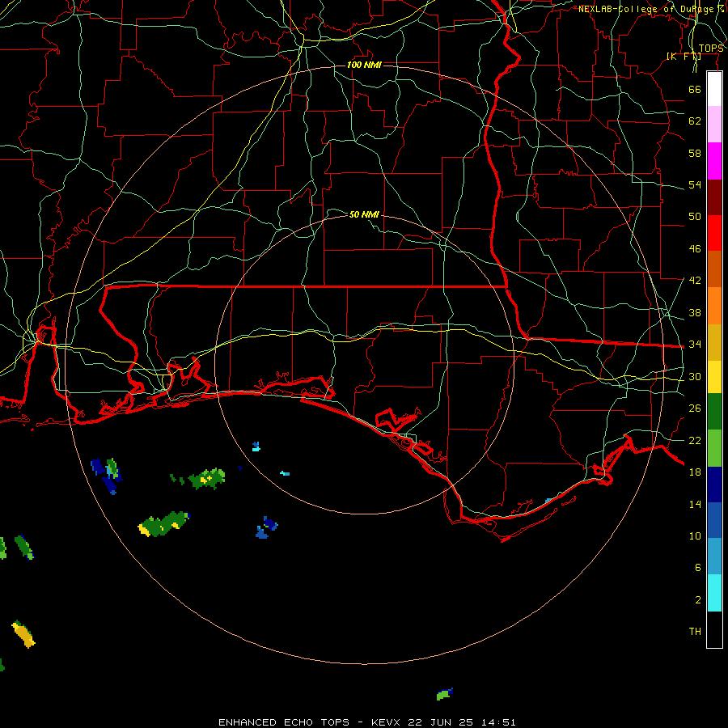The image size is (728, 728).
Task: Click legend value "34"
Action: pos(695,344)
